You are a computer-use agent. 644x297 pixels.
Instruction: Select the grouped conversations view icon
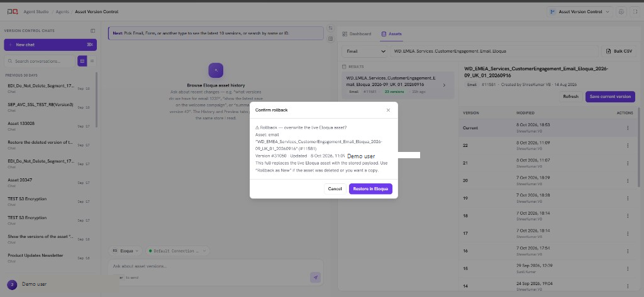[x=82, y=61]
